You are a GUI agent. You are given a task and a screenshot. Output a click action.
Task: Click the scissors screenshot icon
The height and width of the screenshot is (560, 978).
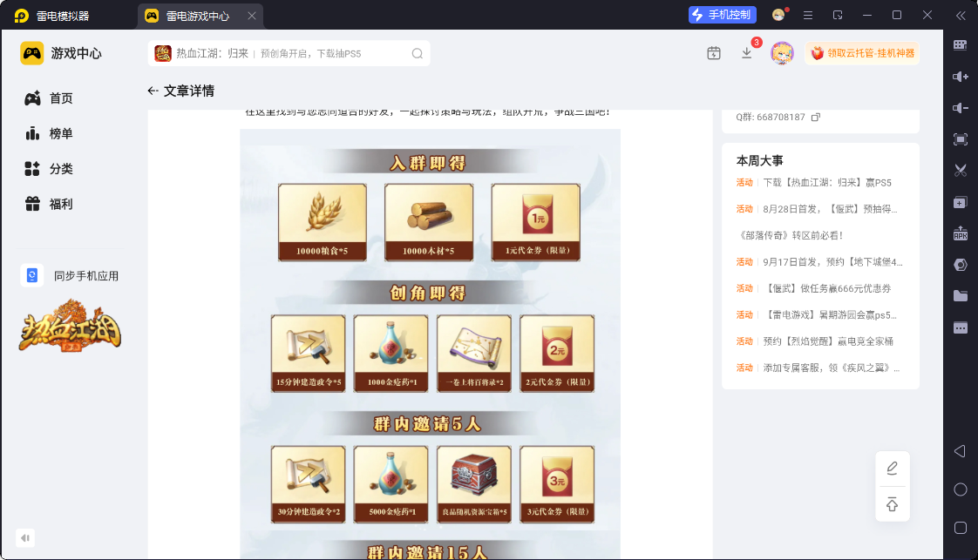tap(961, 170)
